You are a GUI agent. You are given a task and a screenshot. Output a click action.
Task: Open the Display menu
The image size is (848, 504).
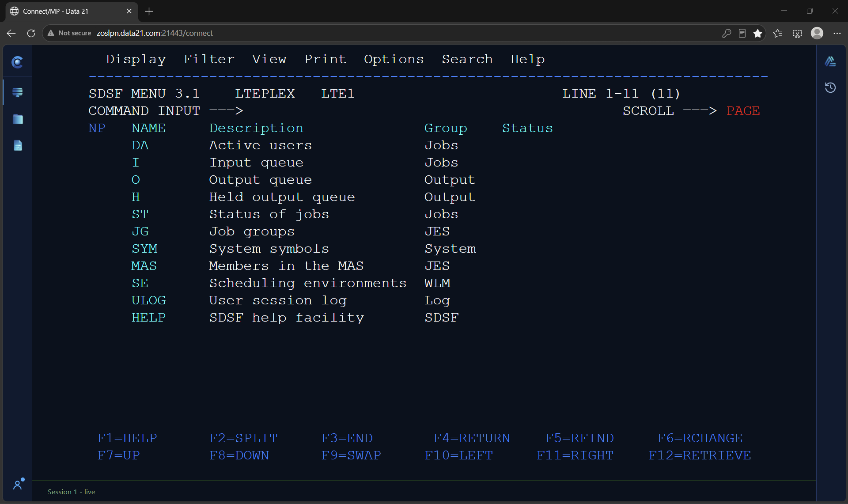tap(136, 59)
